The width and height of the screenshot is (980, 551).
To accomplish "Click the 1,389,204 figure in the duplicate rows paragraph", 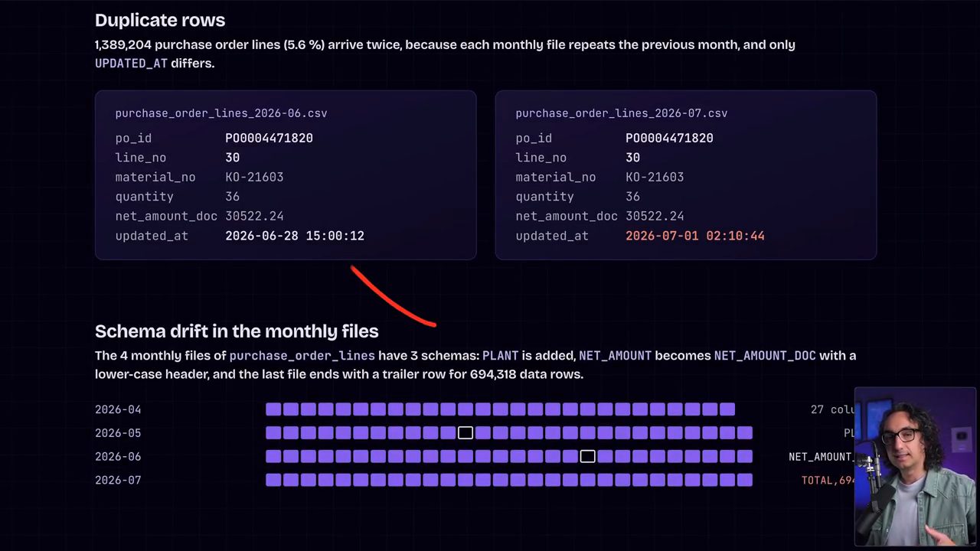I will (122, 44).
